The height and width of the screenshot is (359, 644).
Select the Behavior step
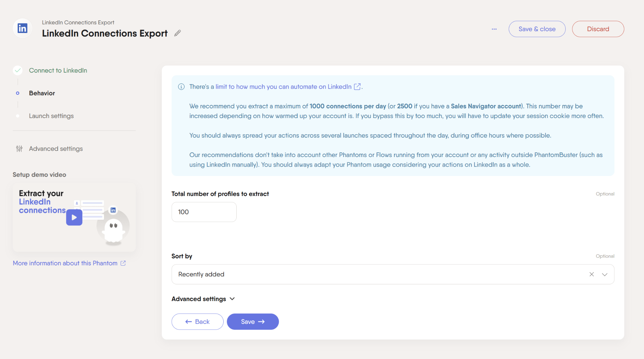pyautogui.click(x=42, y=93)
